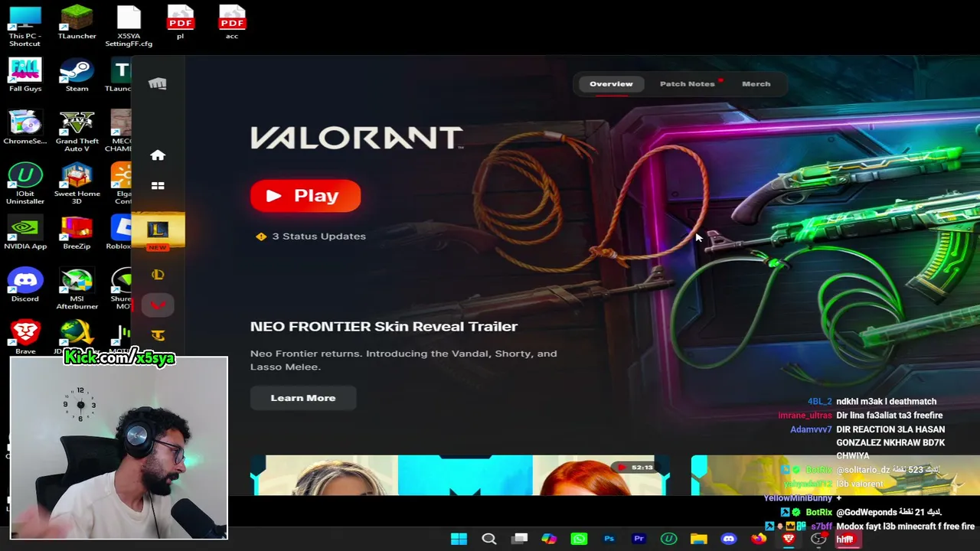980x551 pixels.
Task: Open the Windows Start menu
Action: point(459,539)
